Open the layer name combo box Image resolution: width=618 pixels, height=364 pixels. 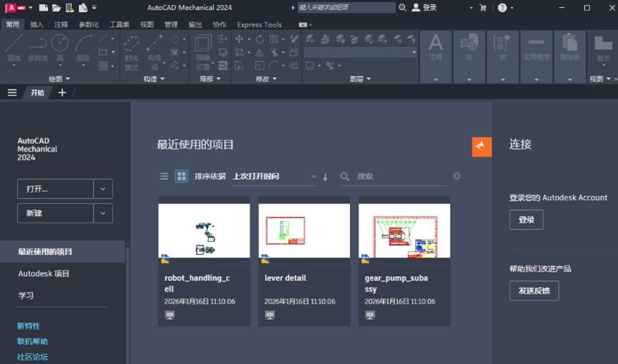[360, 52]
